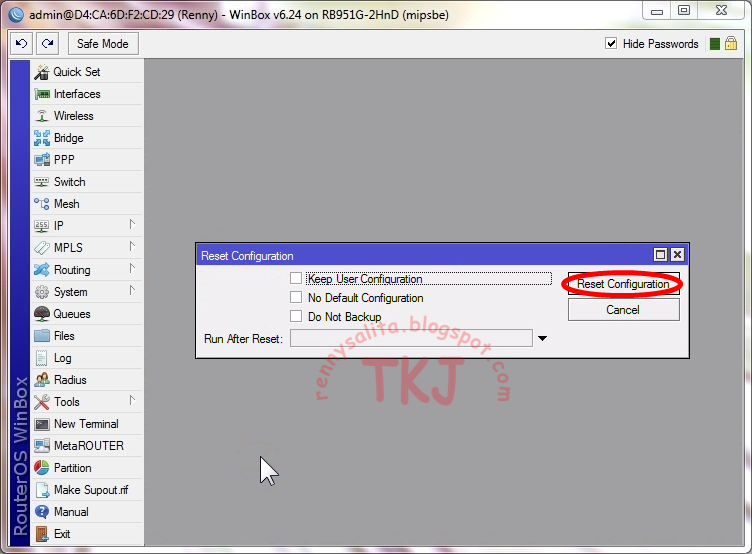Click the Redo arrow icon in toolbar
Viewport: 752px width, 554px height.
[x=47, y=44]
